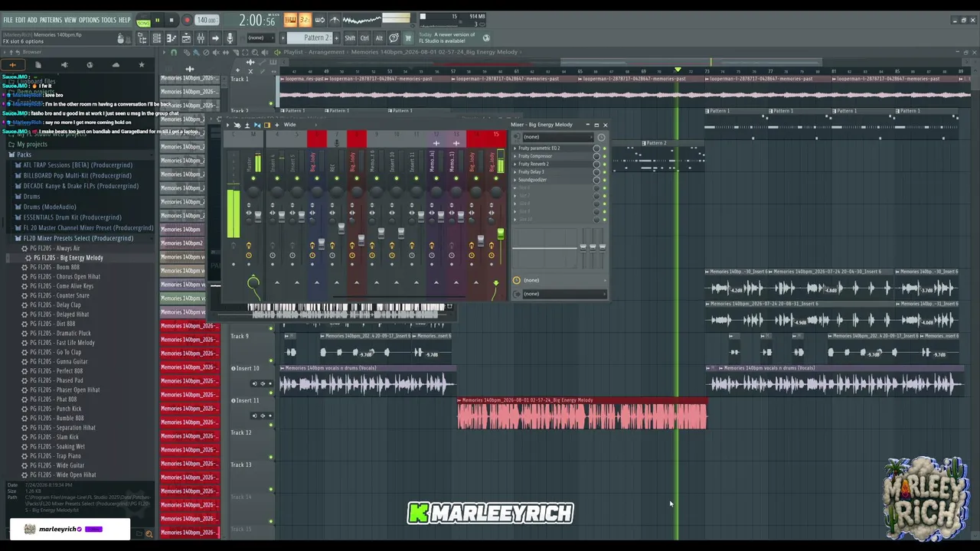
Task: Open the FILE menu
Action: click(x=8, y=20)
